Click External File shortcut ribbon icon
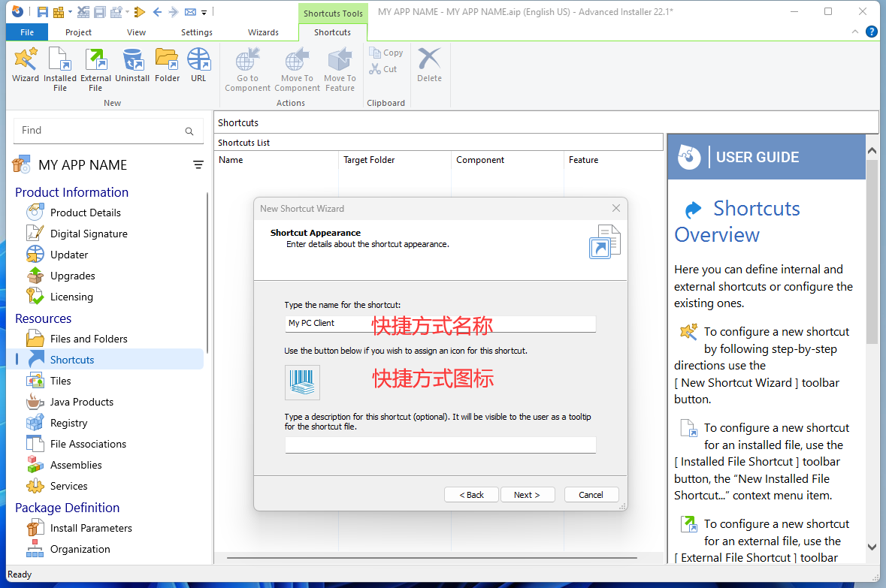Viewport: 886px width, 588px height. (x=95, y=69)
